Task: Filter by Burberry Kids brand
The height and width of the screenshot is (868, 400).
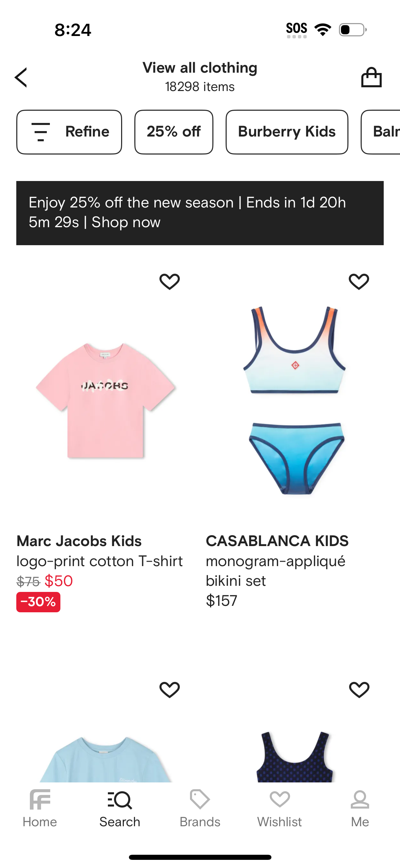Action: 287,132
